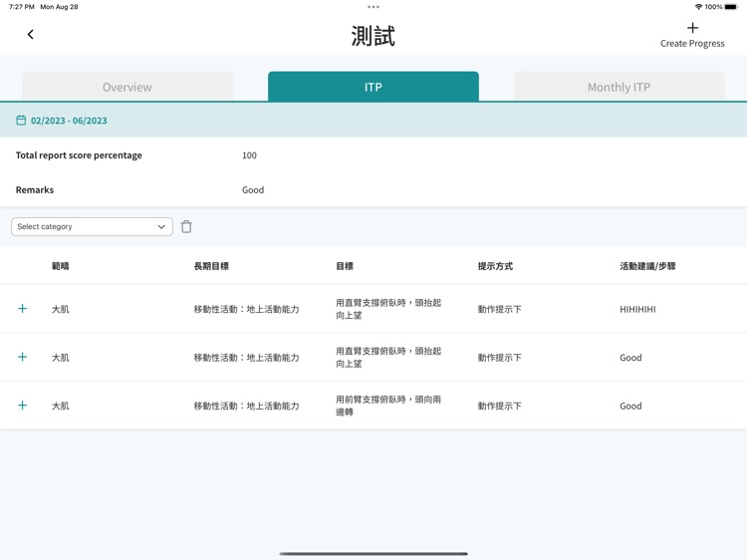This screenshot has height=560, width=747.
Task: Click the 長期目標 column header
Action: point(211,266)
